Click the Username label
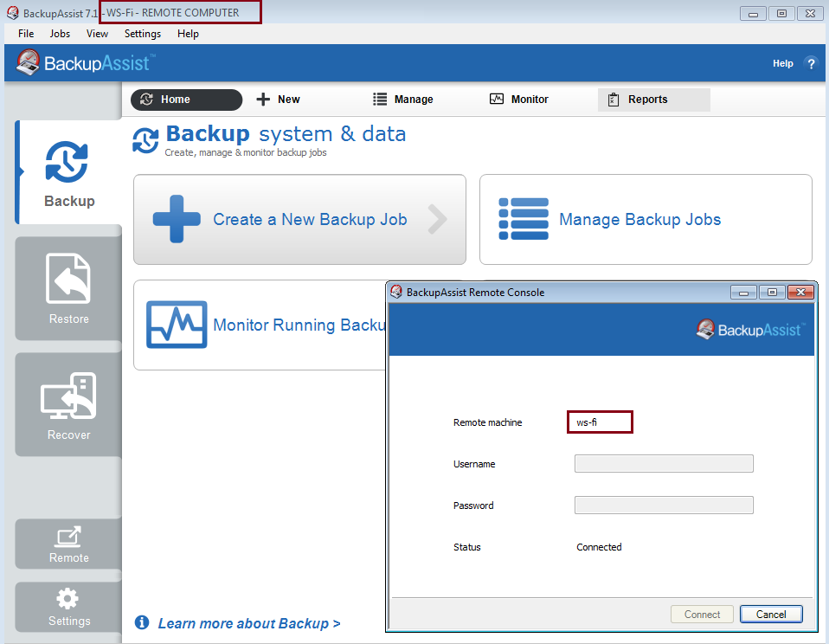 pos(474,464)
